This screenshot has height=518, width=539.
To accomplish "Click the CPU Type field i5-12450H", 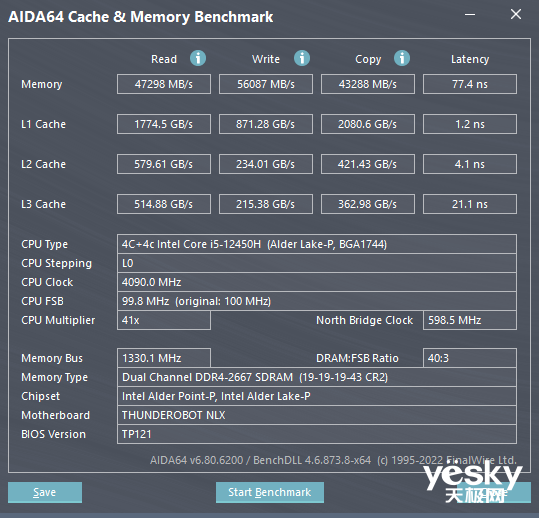I will (317, 244).
